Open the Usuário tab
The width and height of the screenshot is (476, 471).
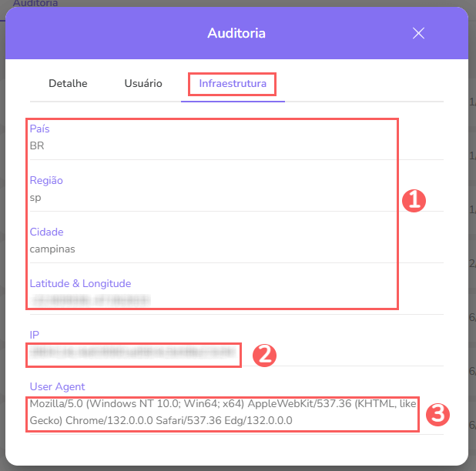point(143,83)
